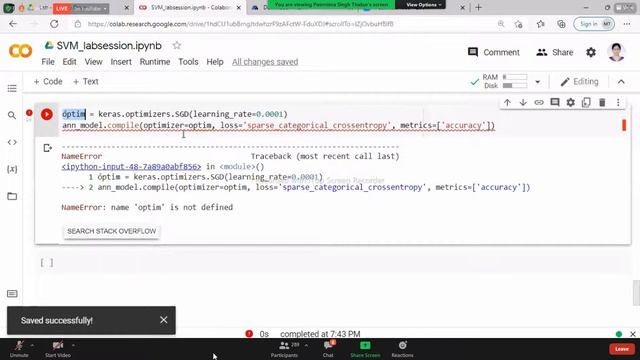Refresh the browser page

click(54, 24)
